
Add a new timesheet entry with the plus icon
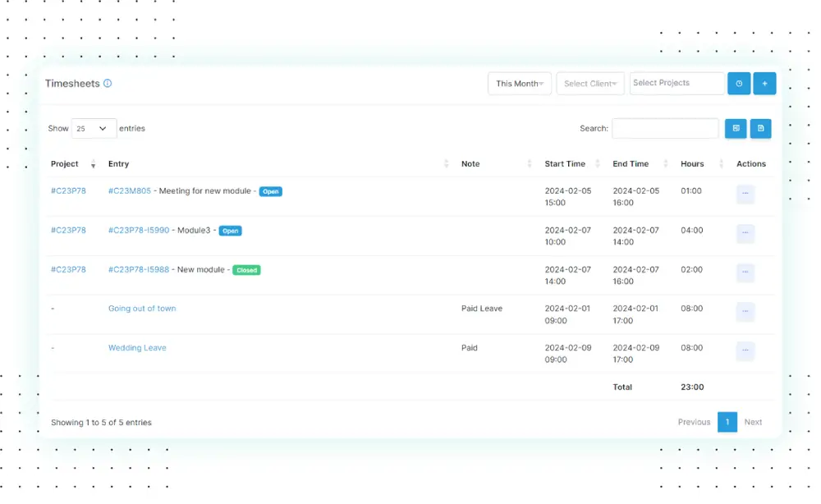(764, 83)
